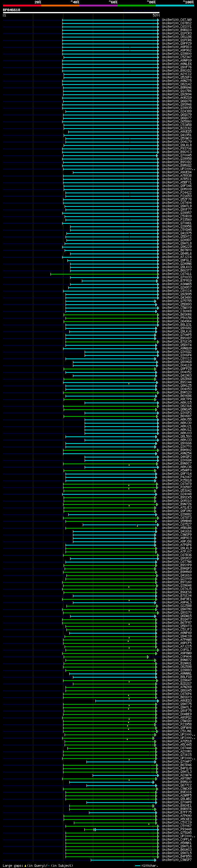Click the green alignment bar of UniRef100_C6T411
Image resolution: width=197 pixels, height=868 pixels.
[104, 274]
